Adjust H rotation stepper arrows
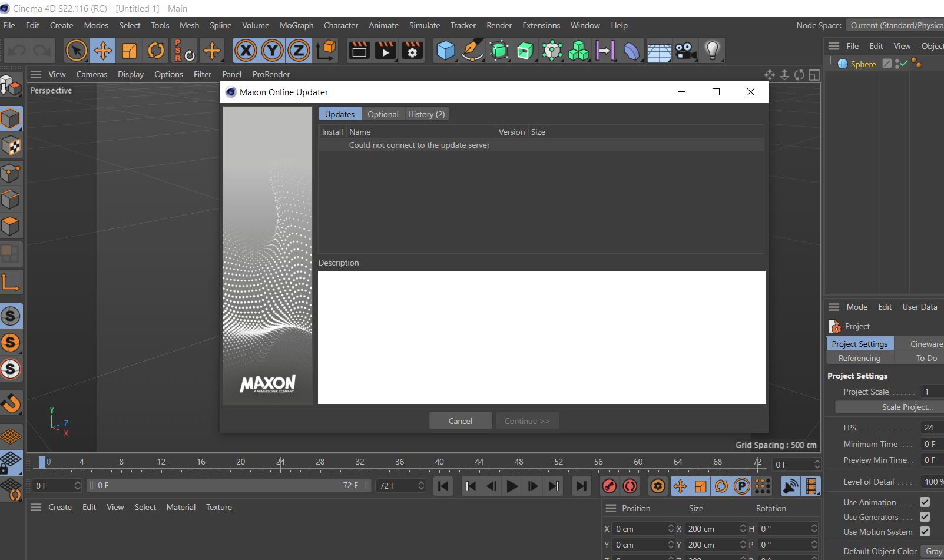Viewport: 944px width, 560px height. (x=814, y=529)
